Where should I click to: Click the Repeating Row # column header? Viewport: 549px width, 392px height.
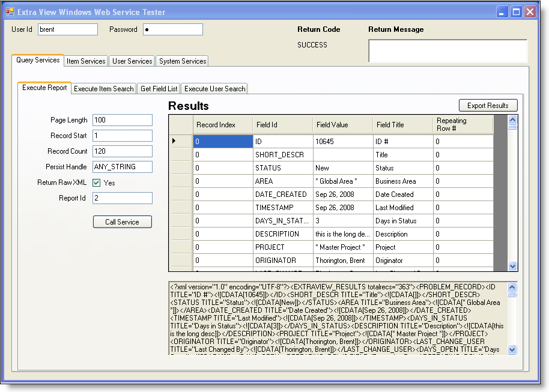463,125
